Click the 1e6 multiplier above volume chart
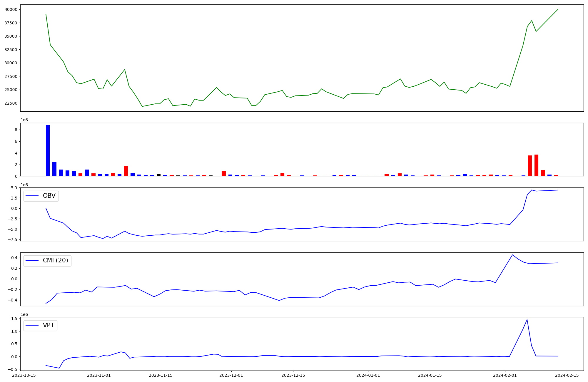588x382 pixels. tap(24, 120)
